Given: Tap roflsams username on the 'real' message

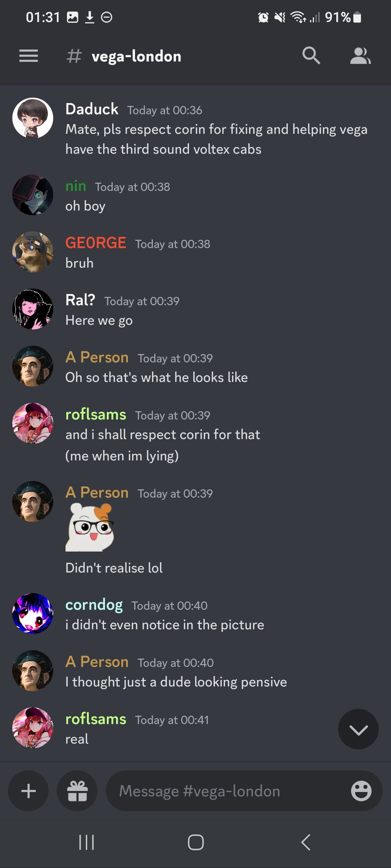Looking at the screenshot, I should click(x=96, y=719).
